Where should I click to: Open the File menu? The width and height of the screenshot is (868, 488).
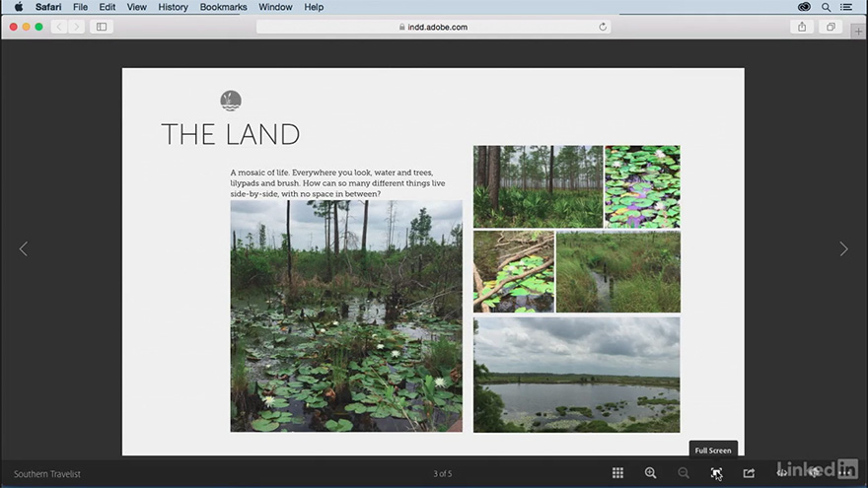click(x=80, y=7)
